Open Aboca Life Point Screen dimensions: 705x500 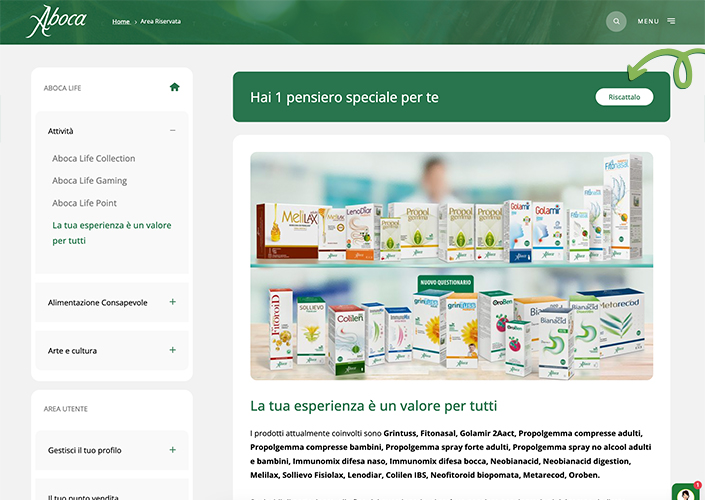(85, 203)
